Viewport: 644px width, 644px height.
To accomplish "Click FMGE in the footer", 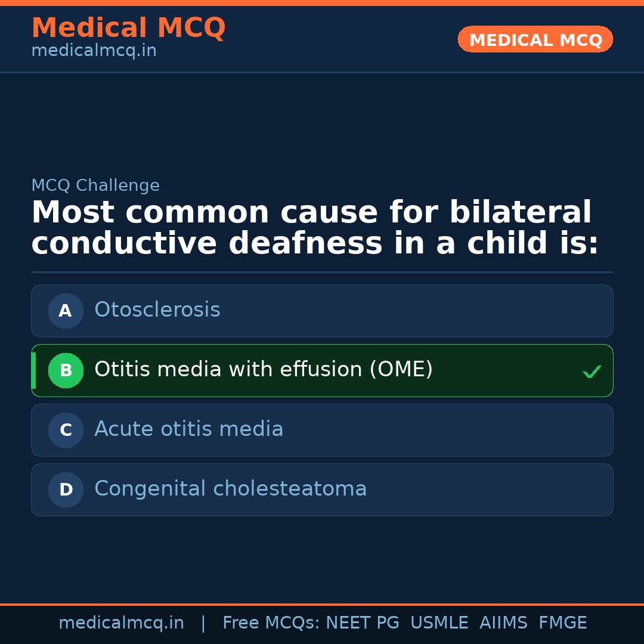I will click(x=563, y=623).
